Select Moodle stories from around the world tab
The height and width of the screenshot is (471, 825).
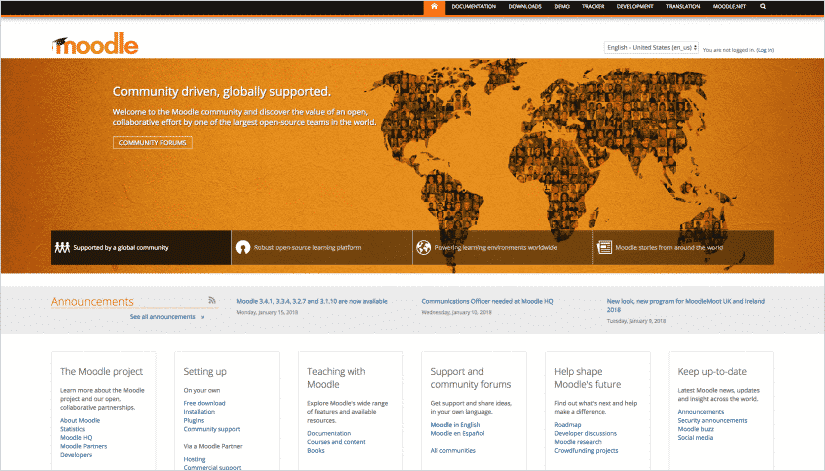[683, 247]
